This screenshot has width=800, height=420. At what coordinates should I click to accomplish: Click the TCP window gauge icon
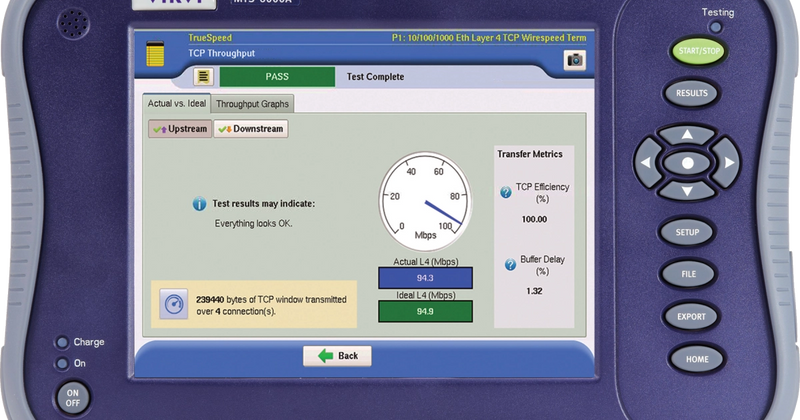[173, 304]
